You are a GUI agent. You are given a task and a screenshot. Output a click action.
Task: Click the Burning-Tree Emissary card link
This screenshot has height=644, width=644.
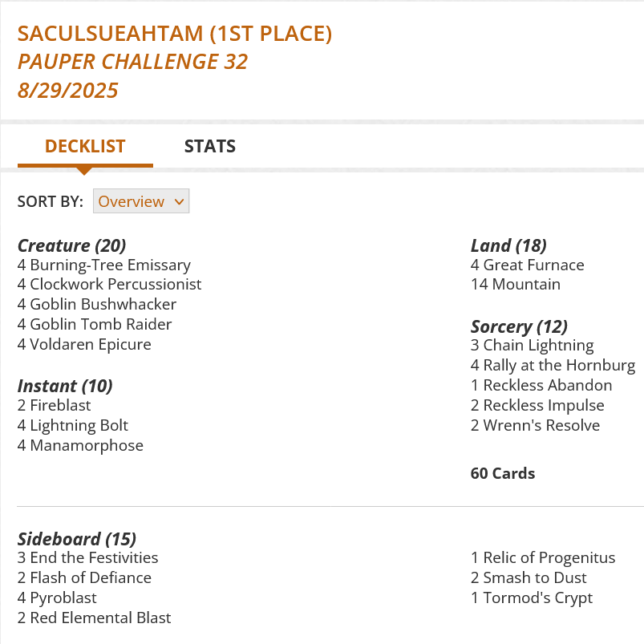coord(110,265)
